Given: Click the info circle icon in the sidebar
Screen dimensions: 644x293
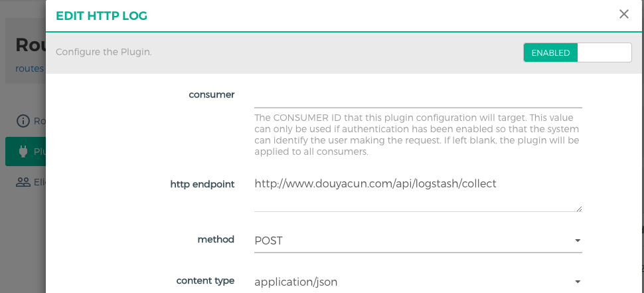Looking at the screenshot, I should [x=23, y=121].
